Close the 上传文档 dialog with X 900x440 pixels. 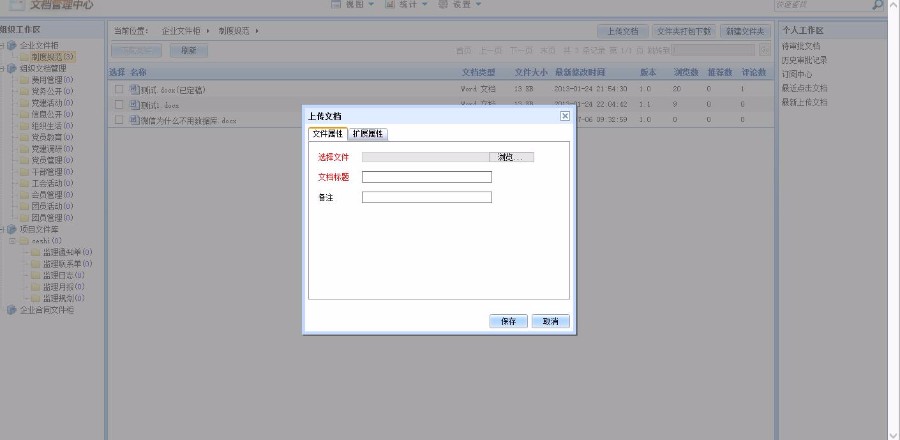(564, 116)
